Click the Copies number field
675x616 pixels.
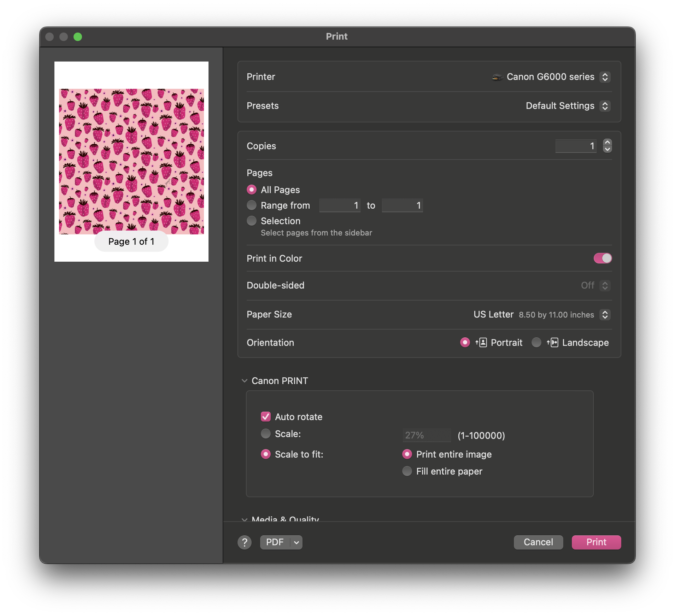pos(576,146)
